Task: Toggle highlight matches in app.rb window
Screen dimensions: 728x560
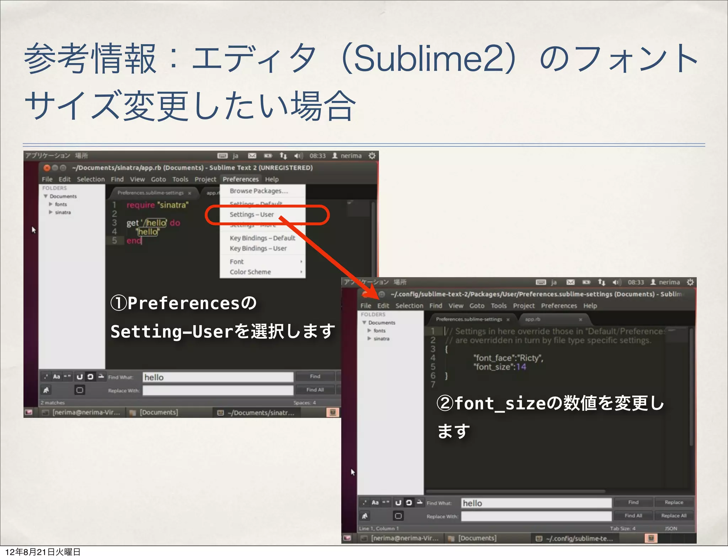Action: [80, 390]
